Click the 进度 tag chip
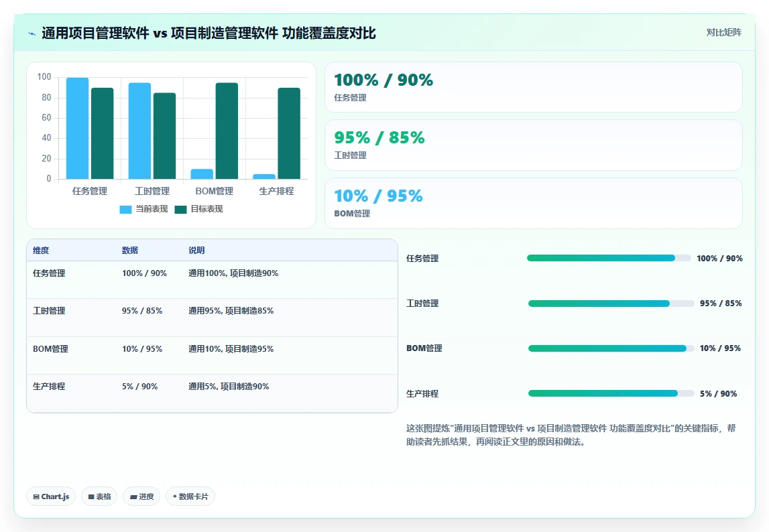 pyautogui.click(x=141, y=496)
